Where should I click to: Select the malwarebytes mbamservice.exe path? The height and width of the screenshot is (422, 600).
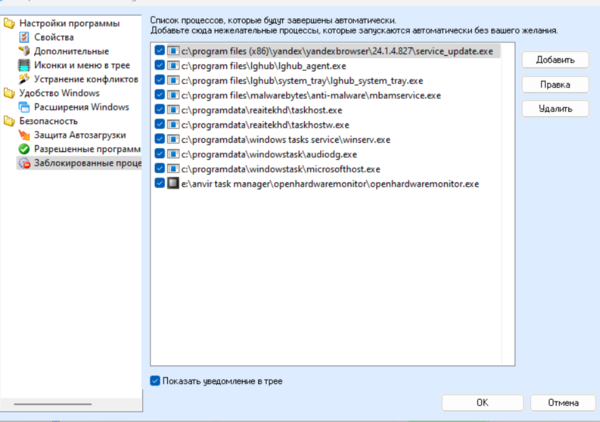pyautogui.click(x=311, y=95)
